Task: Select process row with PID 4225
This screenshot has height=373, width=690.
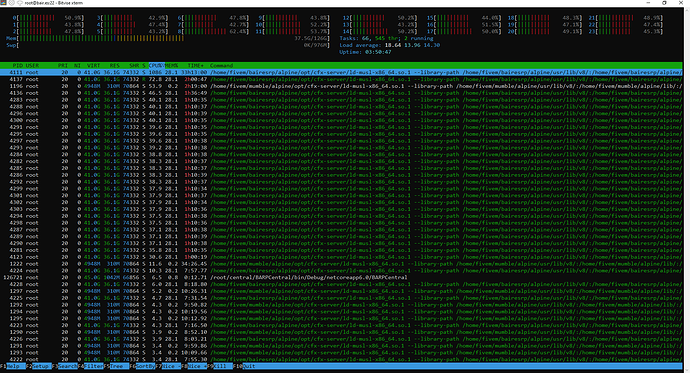Action: click(x=341, y=298)
